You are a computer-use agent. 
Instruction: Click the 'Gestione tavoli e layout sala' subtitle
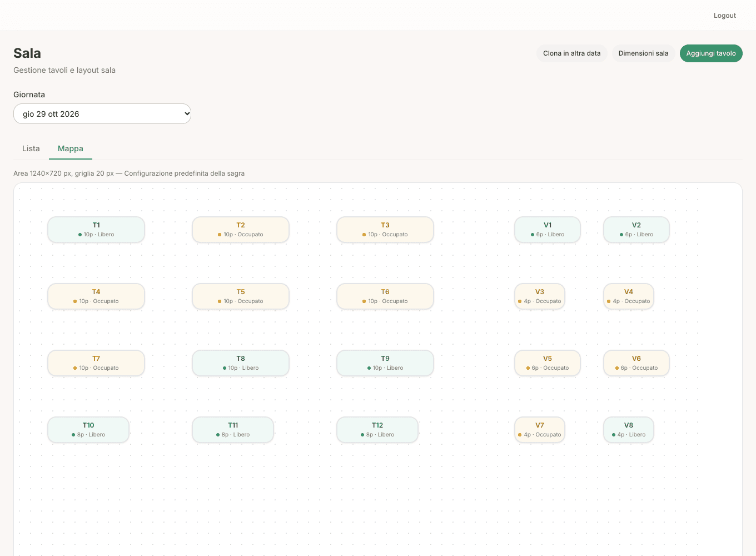click(64, 70)
